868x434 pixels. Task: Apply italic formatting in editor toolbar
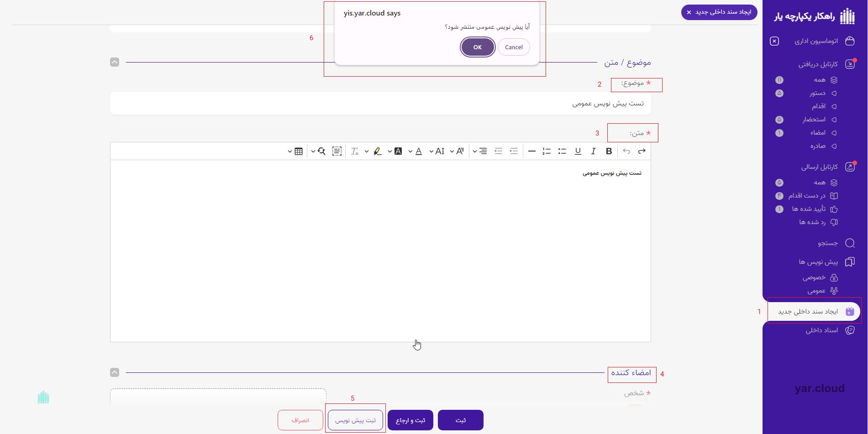(593, 151)
